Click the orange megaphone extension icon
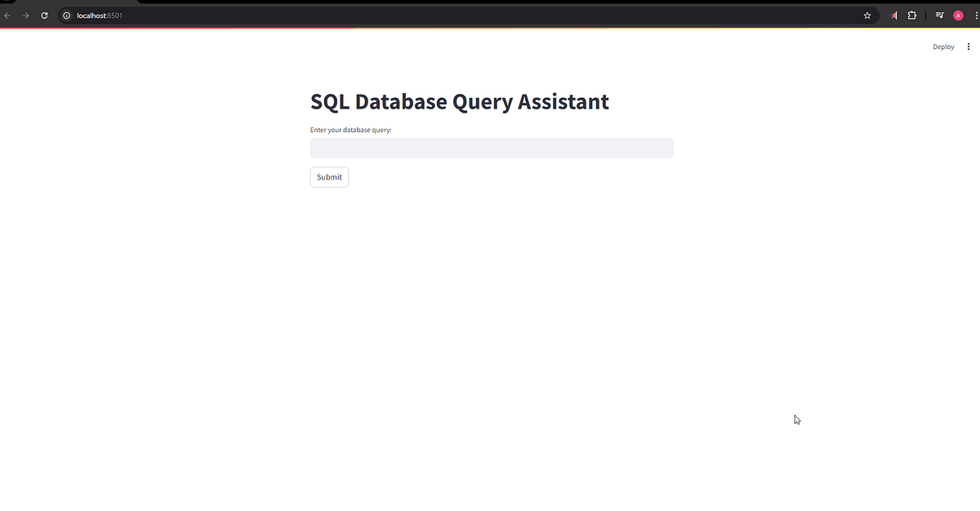The width and height of the screenshot is (980, 511). pos(893,15)
